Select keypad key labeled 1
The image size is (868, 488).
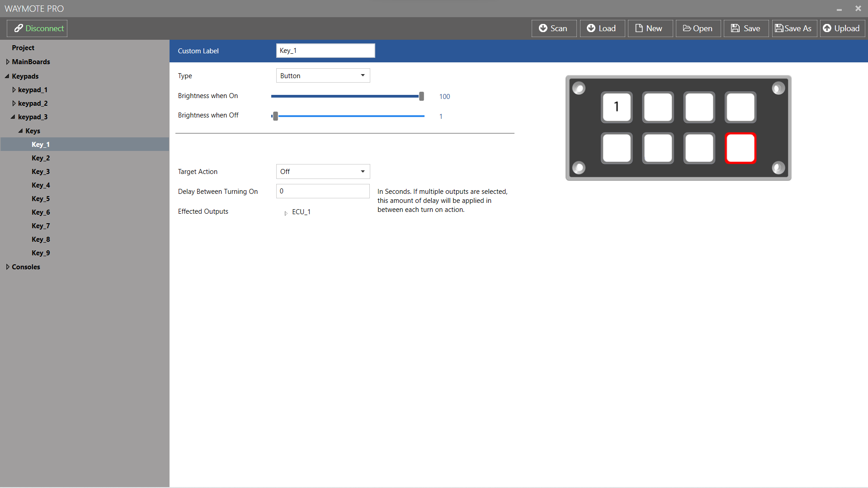click(x=617, y=107)
